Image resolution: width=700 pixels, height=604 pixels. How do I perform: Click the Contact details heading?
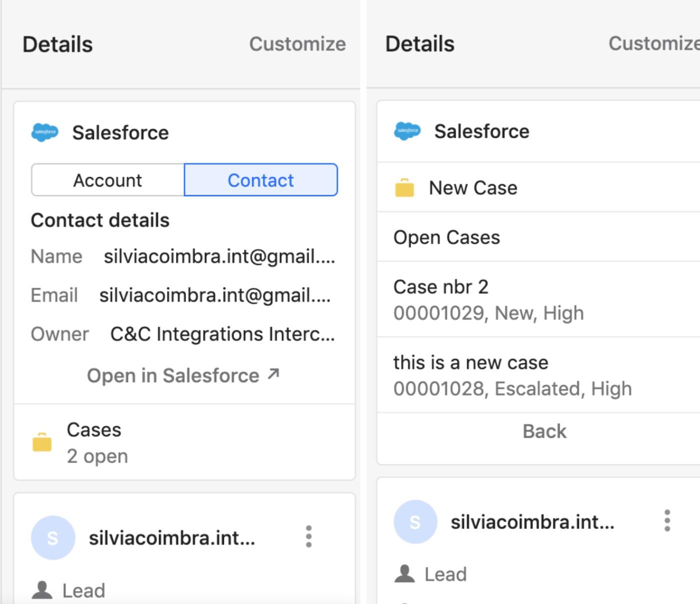pyautogui.click(x=100, y=220)
